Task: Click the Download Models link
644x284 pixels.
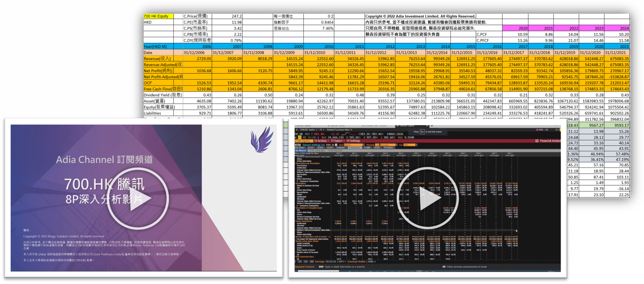Action: tap(357, 261)
